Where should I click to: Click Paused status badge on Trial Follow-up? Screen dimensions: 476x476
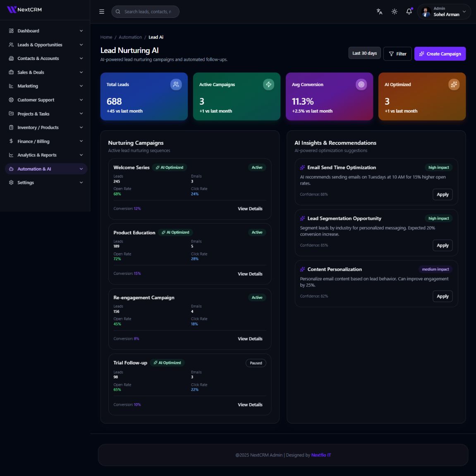pyautogui.click(x=256, y=363)
